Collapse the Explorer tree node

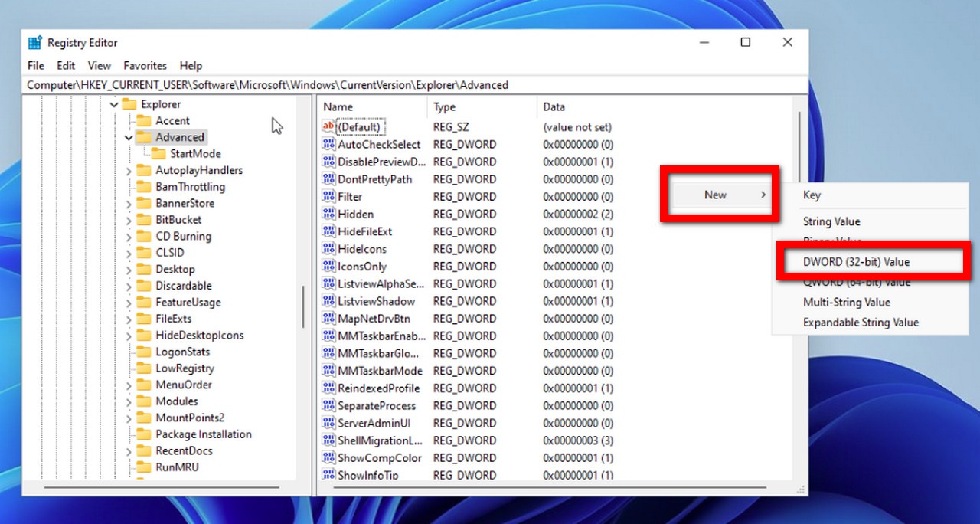pyautogui.click(x=114, y=104)
